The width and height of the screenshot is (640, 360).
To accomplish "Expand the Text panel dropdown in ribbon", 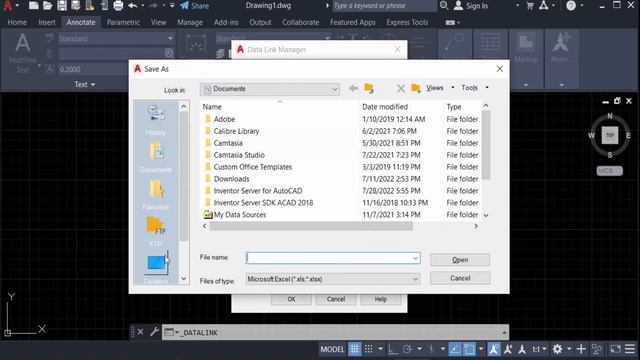I will tap(84, 84).
